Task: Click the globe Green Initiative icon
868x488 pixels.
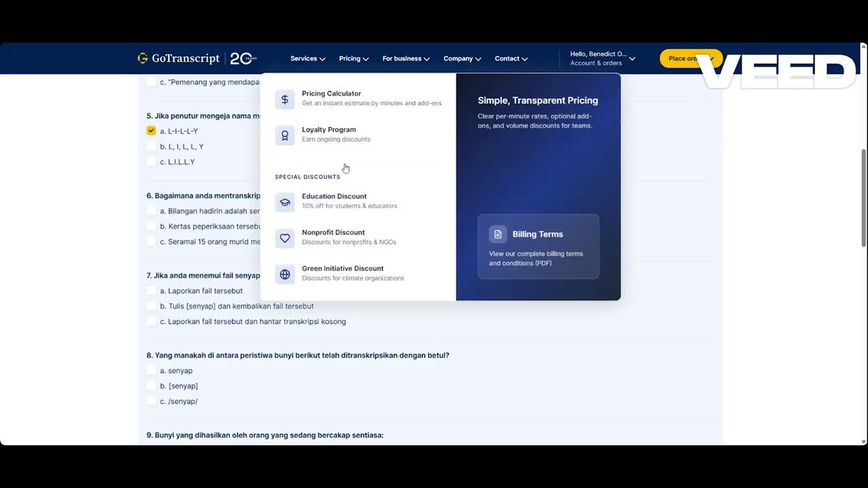Action: pos(285,274)
